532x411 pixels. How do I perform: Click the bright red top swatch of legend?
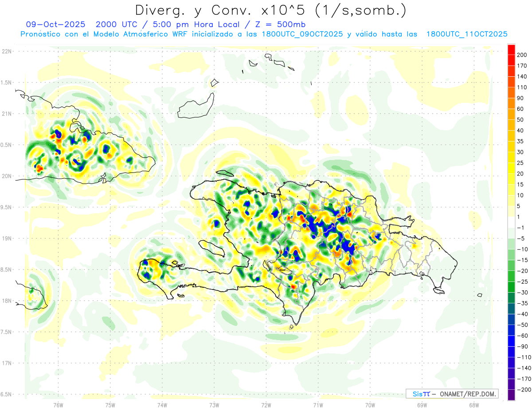tap(511, 50)
